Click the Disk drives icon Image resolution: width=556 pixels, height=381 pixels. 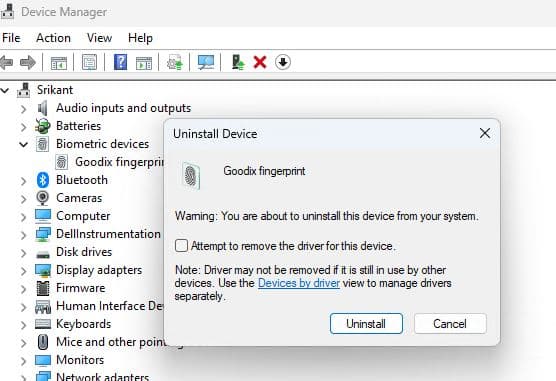click(43, 253)
